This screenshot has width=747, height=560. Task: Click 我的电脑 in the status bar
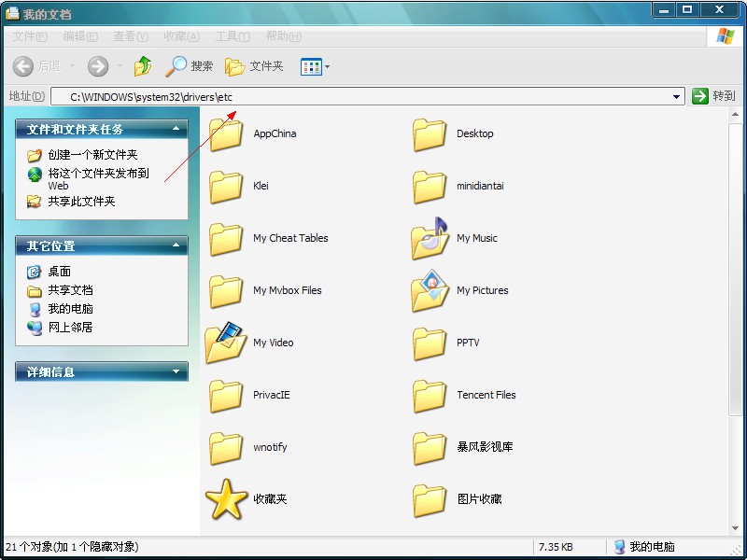point(643,547)
